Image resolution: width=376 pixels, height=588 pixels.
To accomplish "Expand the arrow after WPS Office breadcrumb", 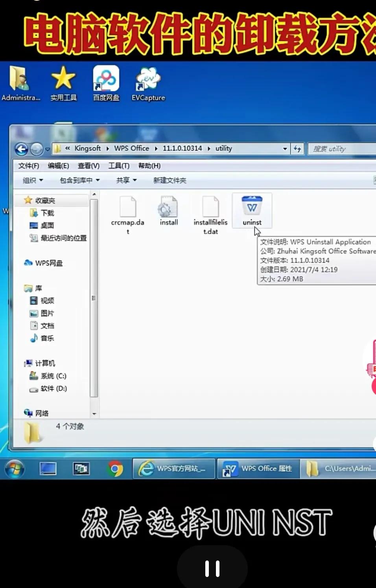I will tap(156, 149).
